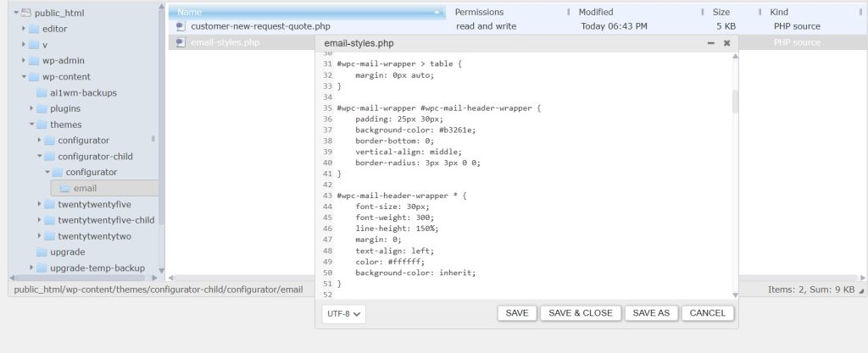
Task: Click the code editor vertical scrollbar thumb
Action: coord(735,102)
